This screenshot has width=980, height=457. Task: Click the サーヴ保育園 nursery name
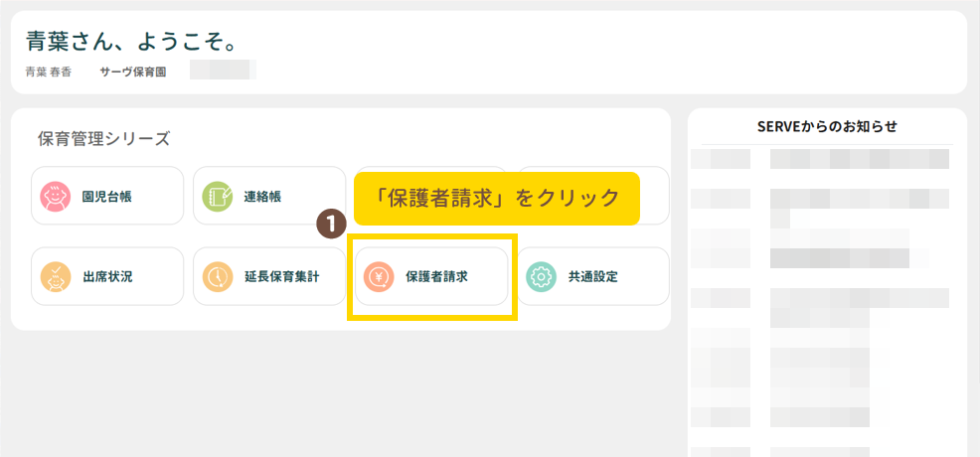click(x=132, y=72)
